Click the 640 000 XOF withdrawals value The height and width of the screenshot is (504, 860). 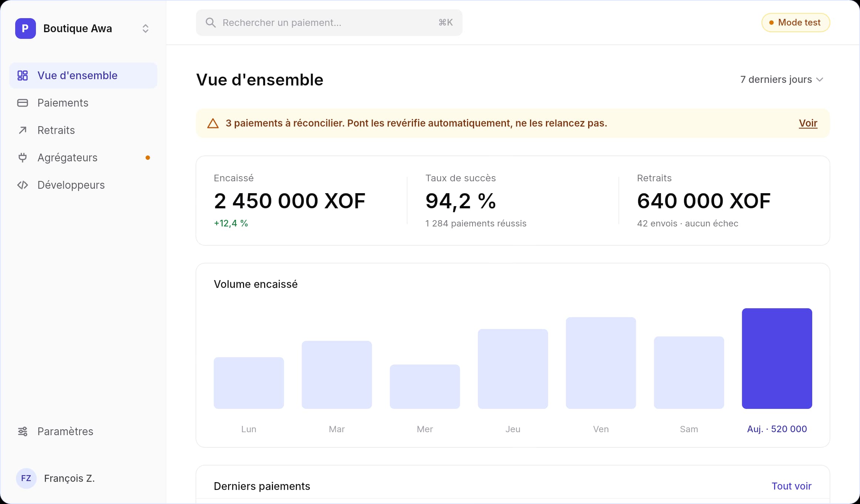704,201
